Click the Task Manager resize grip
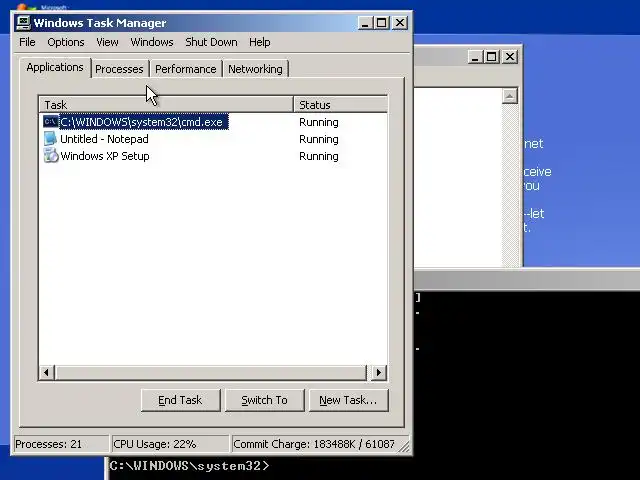Screen dimensions: 640x480 404,447
